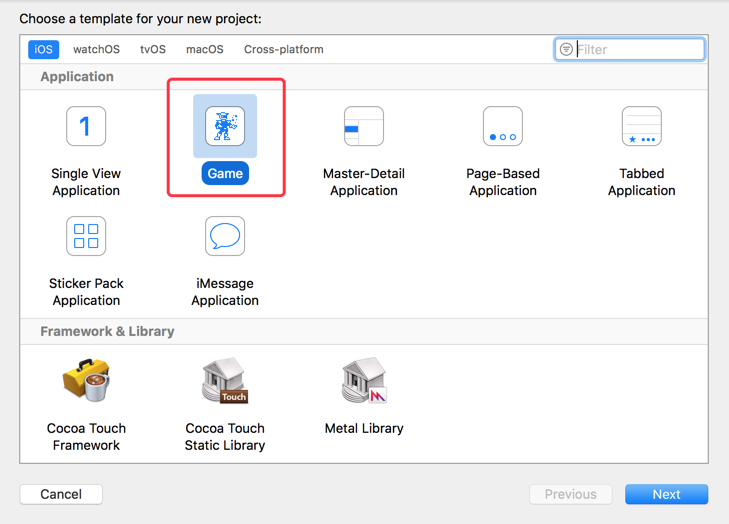Click Next to continue
Viewport: 729px width, 524px height.
tap(666, 494)
